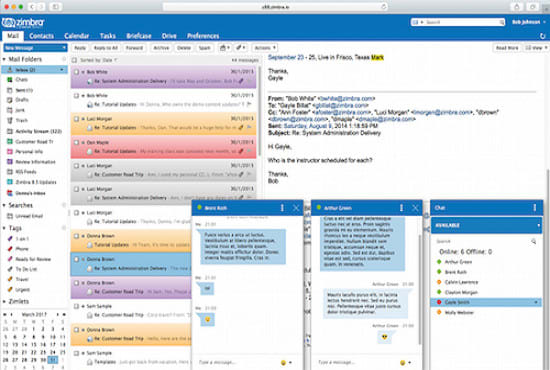This screenshot has height=370, width=550.
Task: Click the refresh icon in the header
Action: click(x=542, y=36)
